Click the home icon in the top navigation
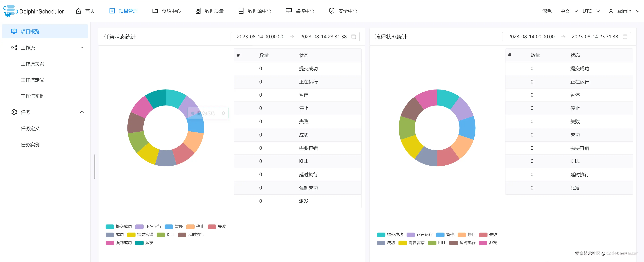This screenshot has height=262, width=644. point(78,11)
